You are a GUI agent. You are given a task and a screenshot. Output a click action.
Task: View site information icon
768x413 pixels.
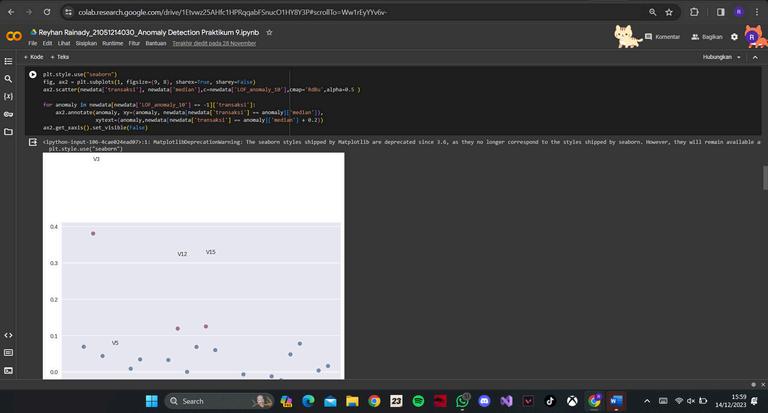(69, 12)
